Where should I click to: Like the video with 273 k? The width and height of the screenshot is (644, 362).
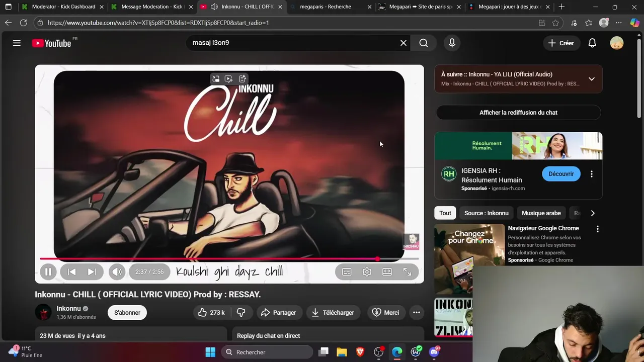coord(211,313)
